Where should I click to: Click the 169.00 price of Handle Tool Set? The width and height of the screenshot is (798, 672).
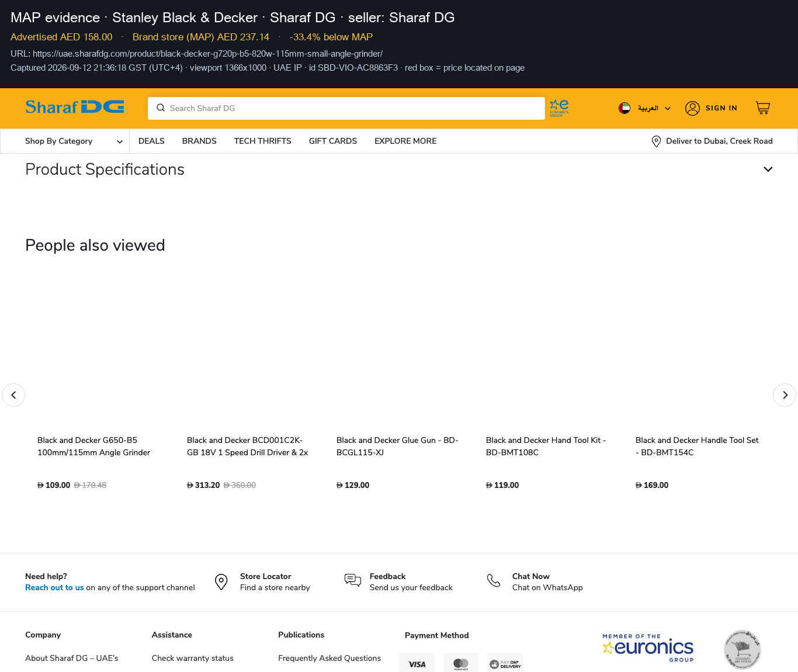(x=652, y=486)
